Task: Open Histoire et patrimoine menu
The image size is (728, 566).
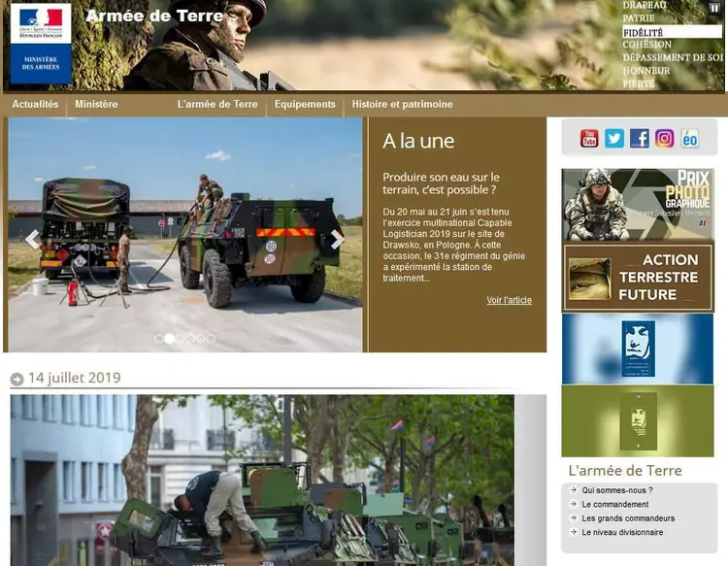Action: point(402,104)
